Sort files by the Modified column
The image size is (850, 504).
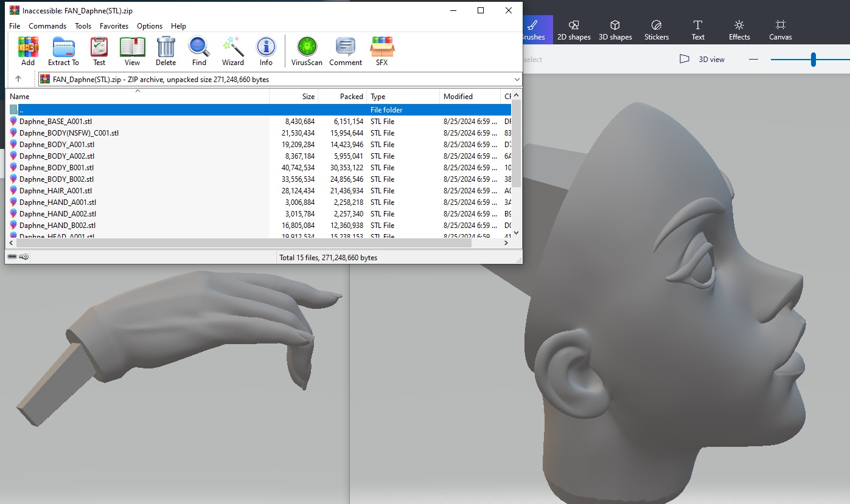470,96
